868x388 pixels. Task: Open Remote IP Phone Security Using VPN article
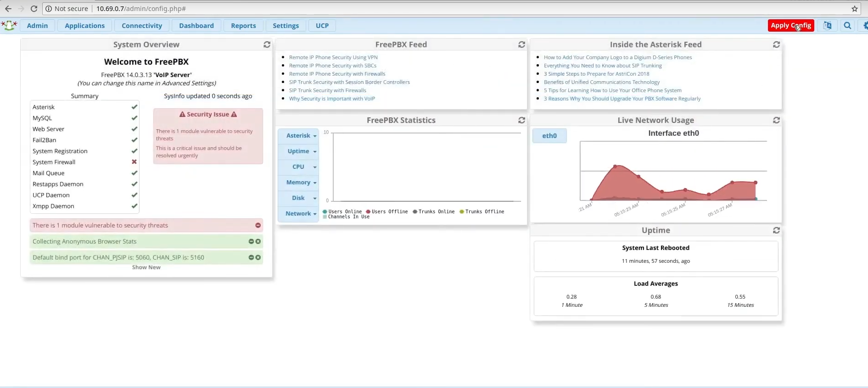[333, 57]
